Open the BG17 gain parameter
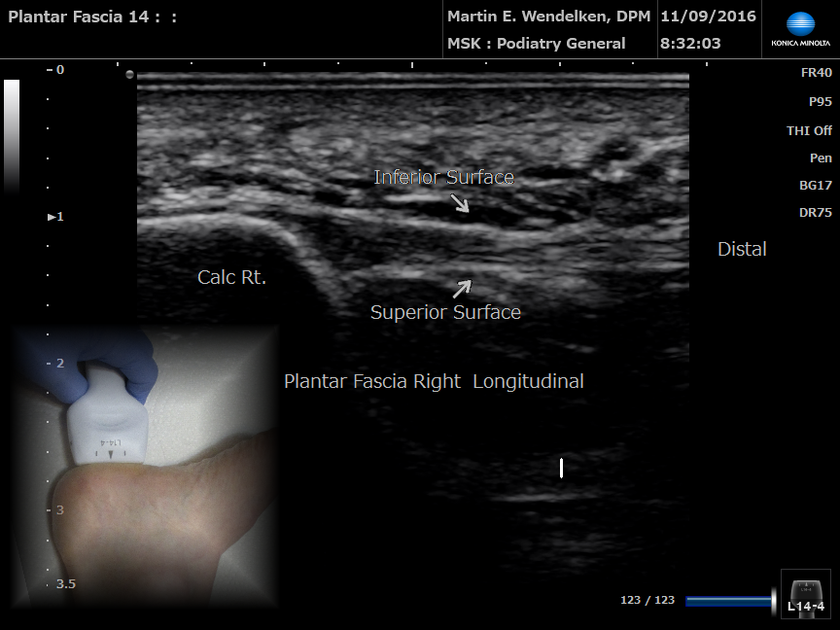The height and width of the screenshot is (630, 840). coord(815,185)
